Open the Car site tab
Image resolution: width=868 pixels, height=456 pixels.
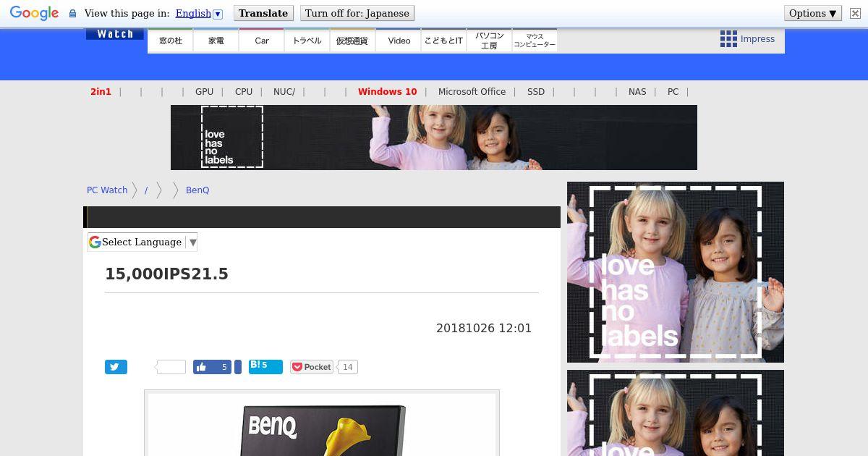point(262,41)
